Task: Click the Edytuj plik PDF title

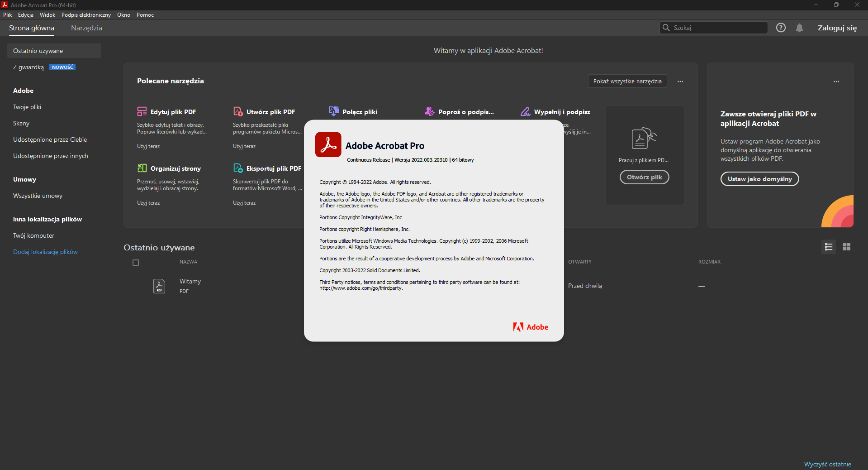Action: pyautogui.click(x=173, y=112)
